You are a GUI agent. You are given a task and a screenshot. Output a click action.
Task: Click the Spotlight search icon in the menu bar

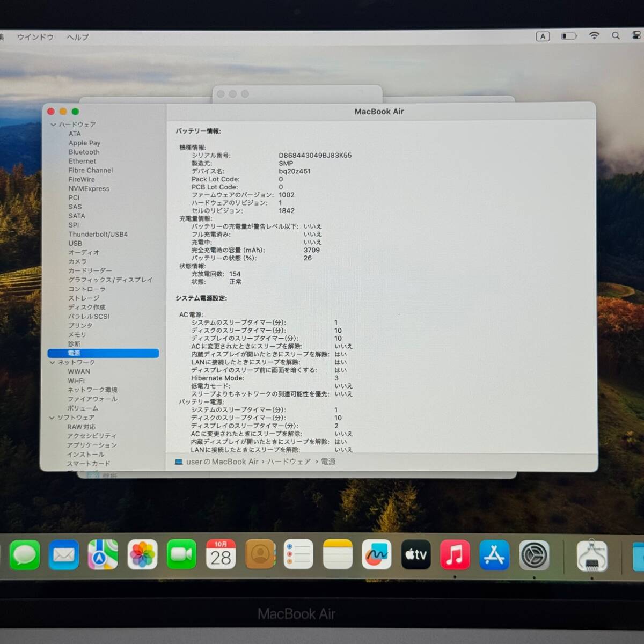[x=616, y=36]
